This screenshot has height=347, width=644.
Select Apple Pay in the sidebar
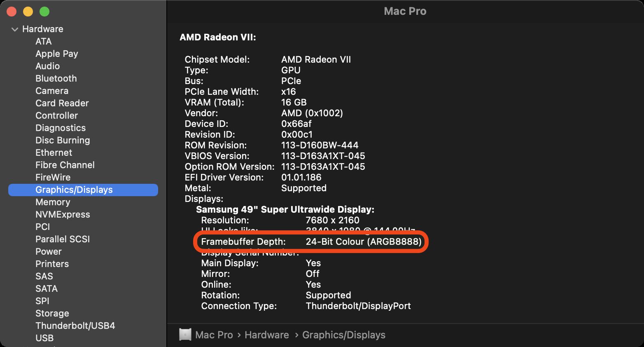coord(57,54)
